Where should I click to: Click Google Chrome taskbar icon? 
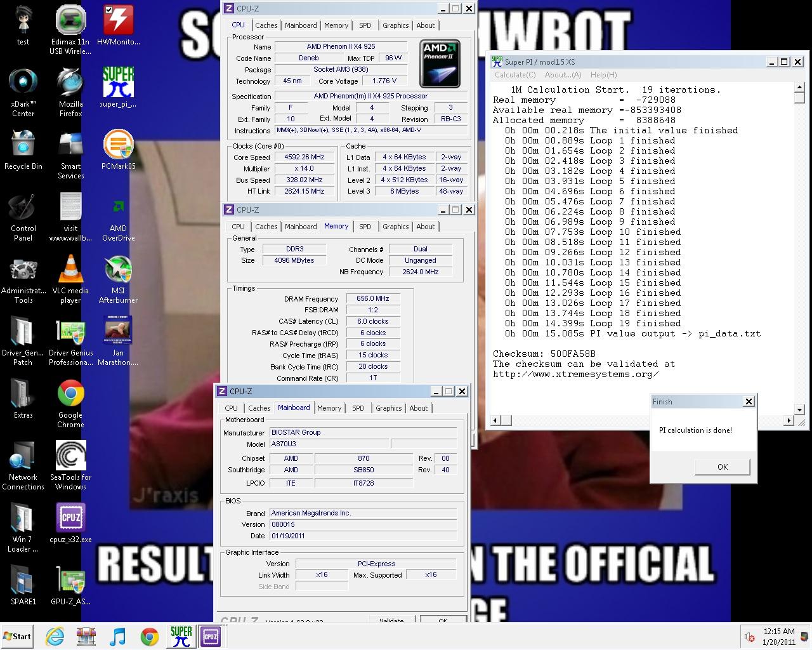(150, 636)
